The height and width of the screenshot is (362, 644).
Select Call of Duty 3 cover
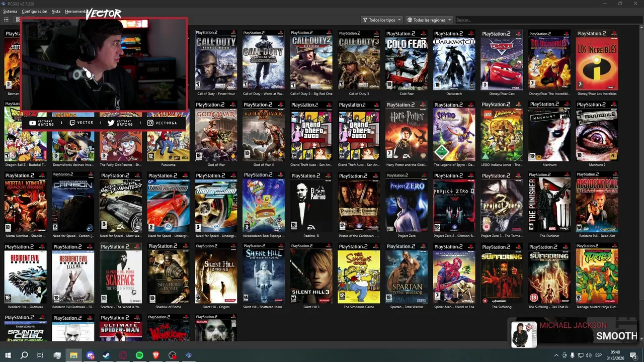coord(359,60)
